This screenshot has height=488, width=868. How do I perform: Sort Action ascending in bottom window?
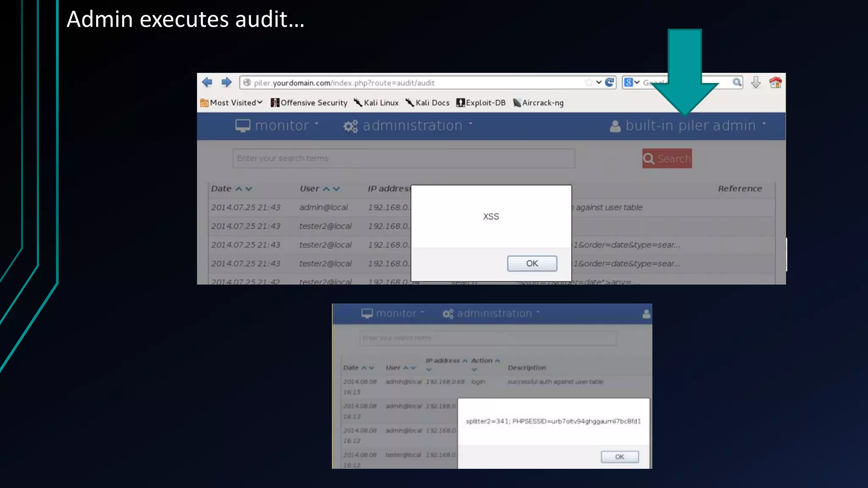coord(498,360)
